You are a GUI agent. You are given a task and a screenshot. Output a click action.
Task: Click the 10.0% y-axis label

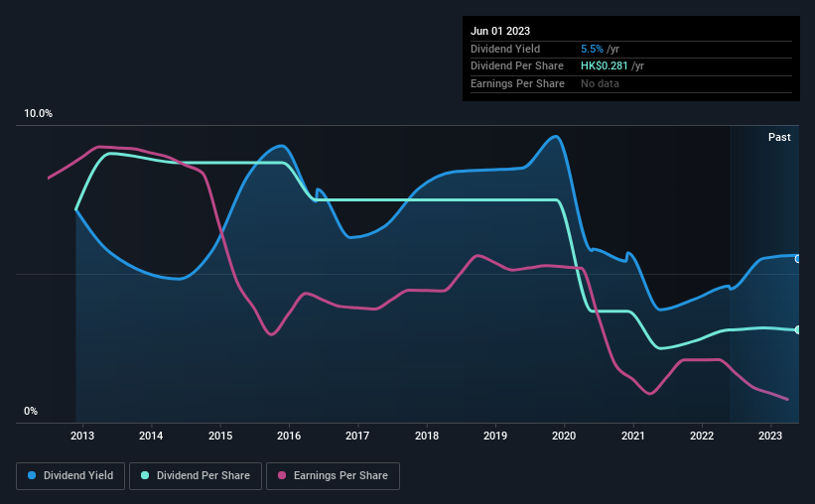point(39,114)
